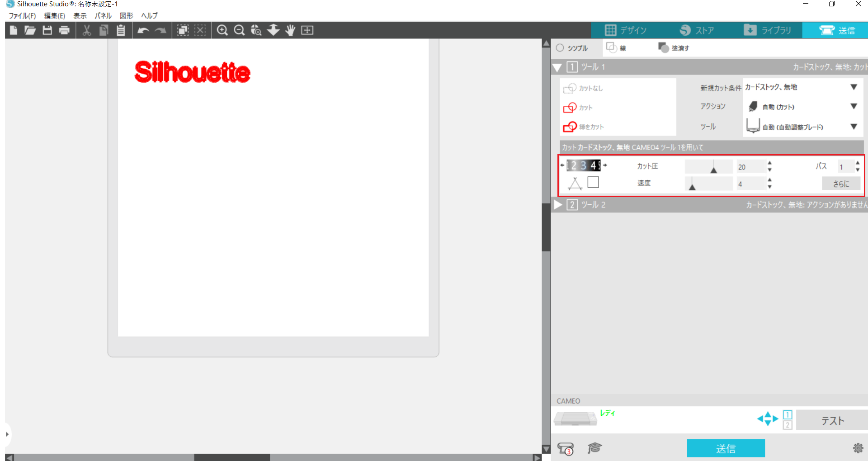
Task: Click the CAMEO machine thumbnail
Action: 576,419
